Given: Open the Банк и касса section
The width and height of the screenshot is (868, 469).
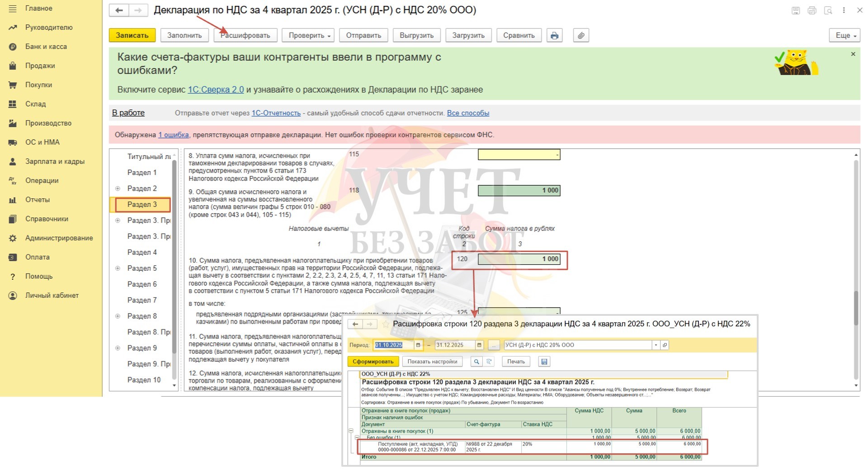Looking at the screenshot, I should (x=46, y=47).
